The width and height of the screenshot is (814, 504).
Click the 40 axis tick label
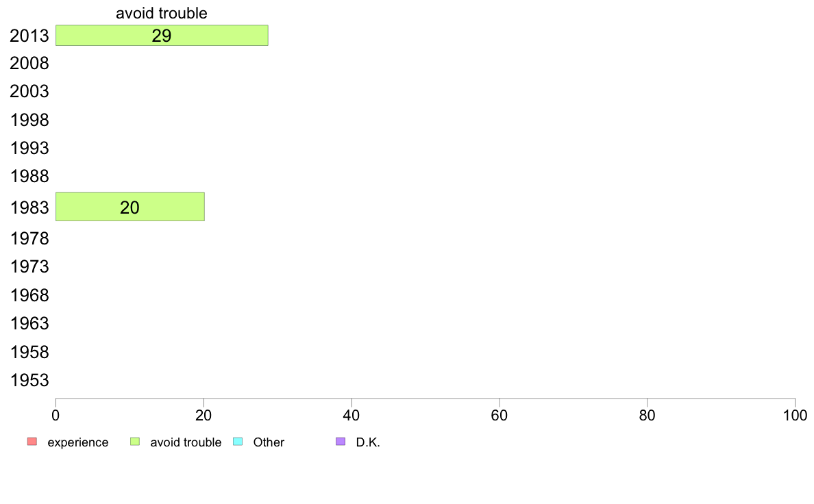(x=351, y=416)
